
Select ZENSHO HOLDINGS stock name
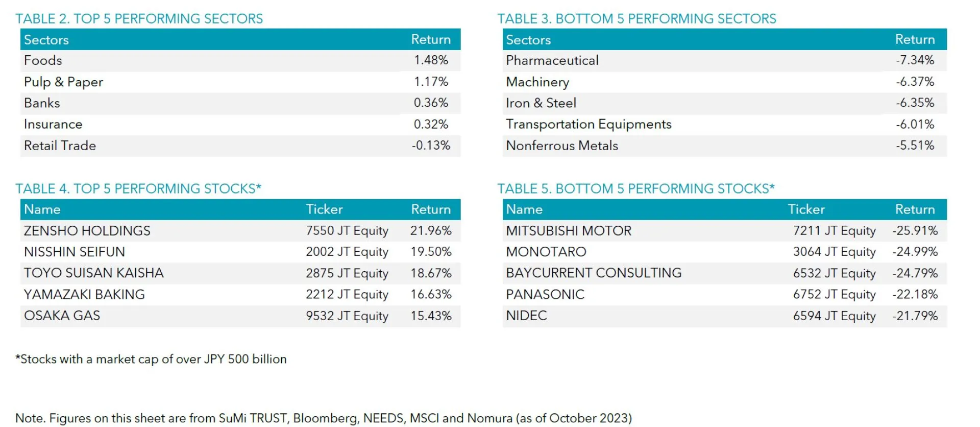(87, 231)
